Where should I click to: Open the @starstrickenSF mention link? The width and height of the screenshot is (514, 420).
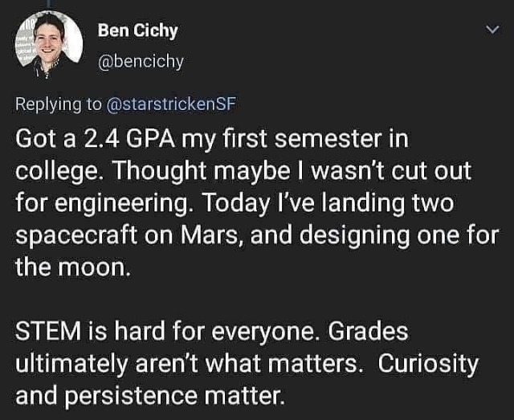[171, 104]
